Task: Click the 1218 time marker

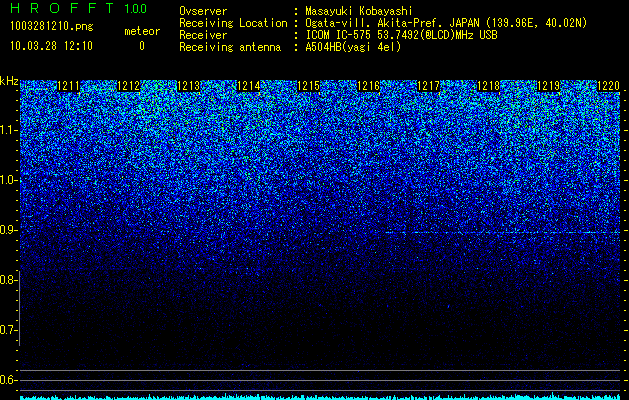Action: coord(489,86)
